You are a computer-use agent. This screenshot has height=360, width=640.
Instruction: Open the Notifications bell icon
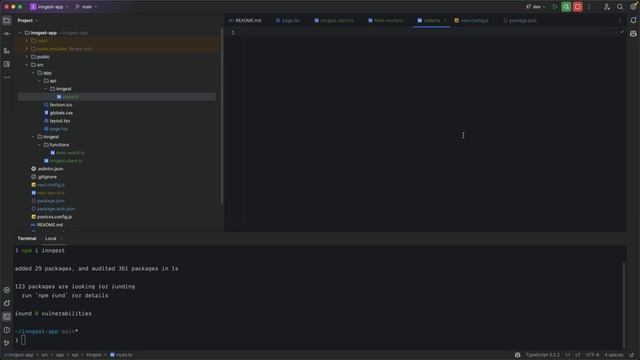pyautogui.click(x=633, y=20)
